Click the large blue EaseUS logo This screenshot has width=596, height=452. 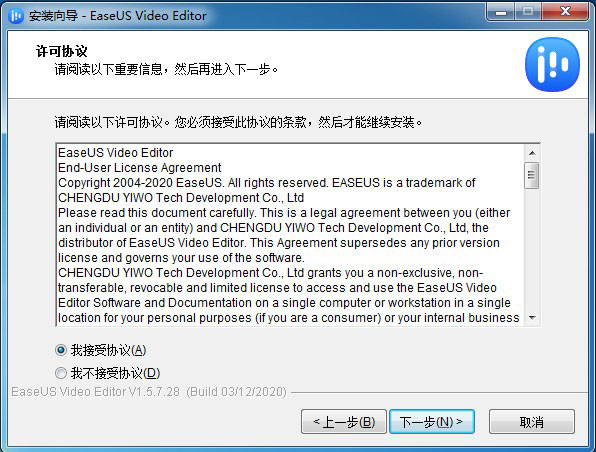pos(552,64)
